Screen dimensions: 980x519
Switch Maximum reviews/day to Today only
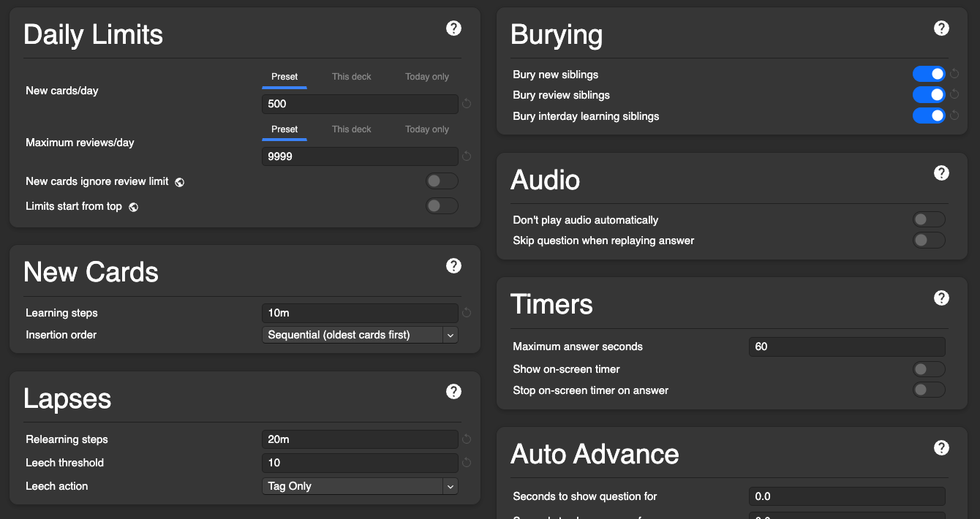tap(427, 129)
